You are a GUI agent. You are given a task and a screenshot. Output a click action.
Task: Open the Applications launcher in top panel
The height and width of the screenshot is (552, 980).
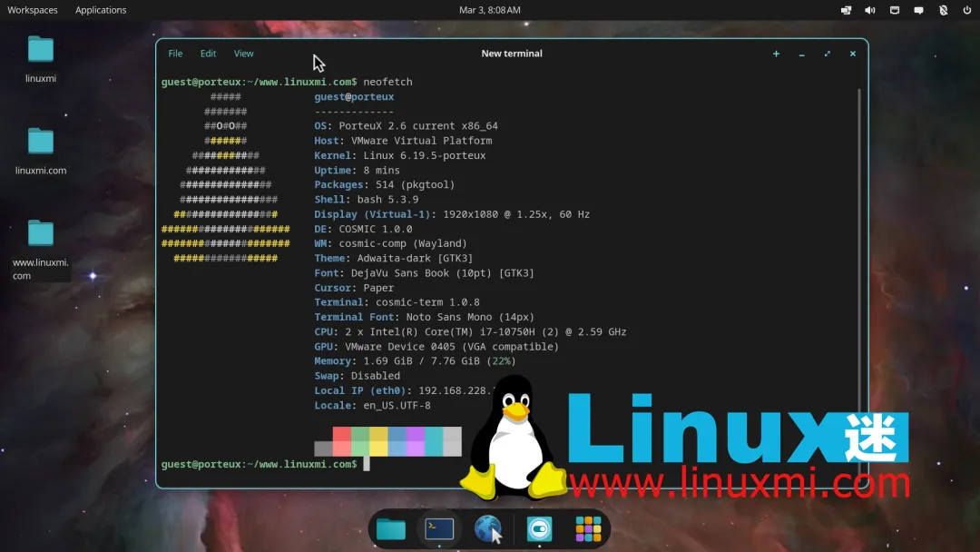[x=101, y=10]
